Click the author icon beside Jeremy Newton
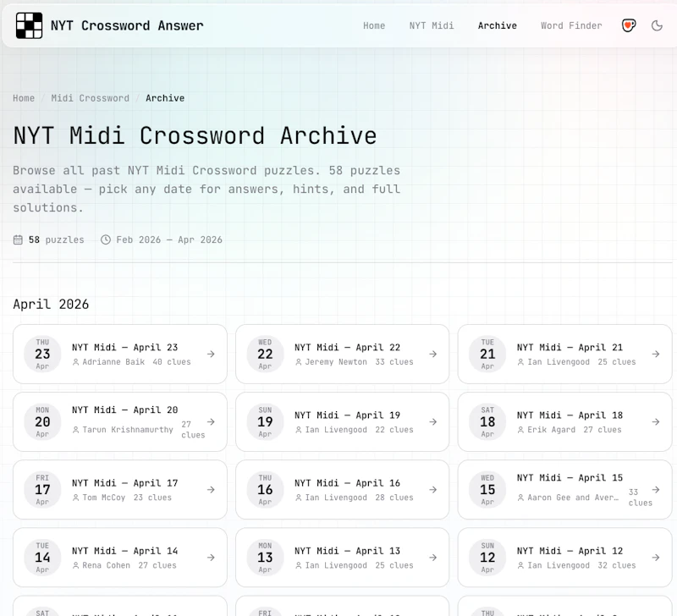This screenshot has height=616, width=677. [x=299, y=362]
